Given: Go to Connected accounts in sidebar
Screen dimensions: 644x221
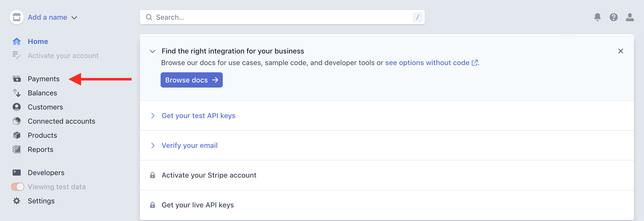Looking at the screenshot, I should (61, 121).
